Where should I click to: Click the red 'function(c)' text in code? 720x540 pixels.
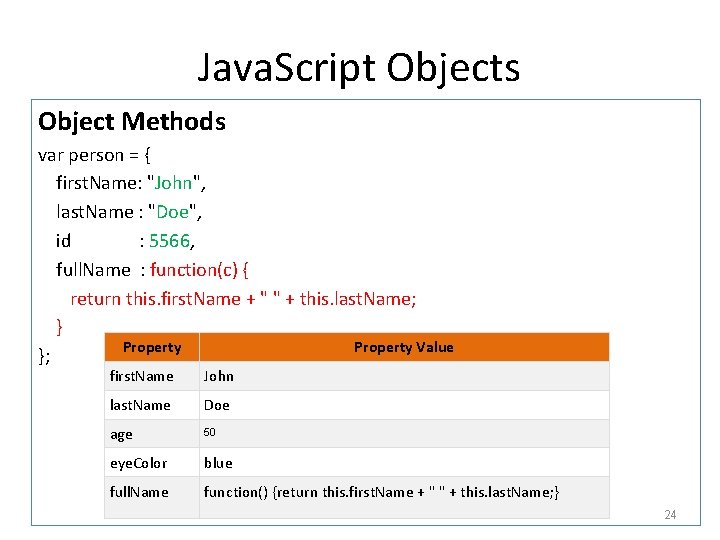196,269
